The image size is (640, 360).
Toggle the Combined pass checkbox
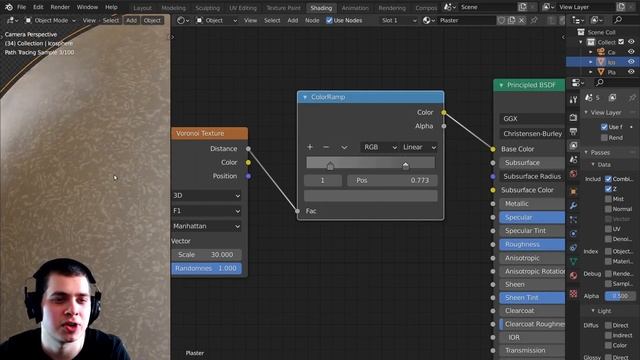click(608, 179)
